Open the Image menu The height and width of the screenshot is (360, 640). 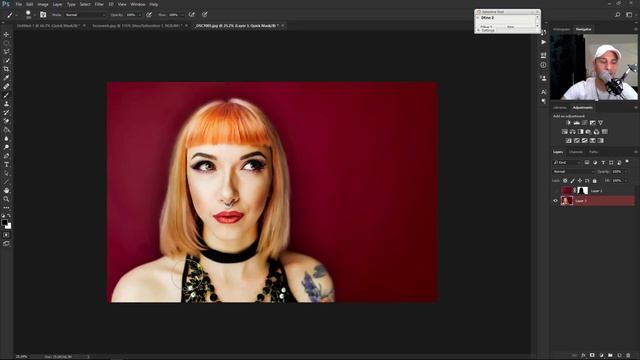point(43,4)
